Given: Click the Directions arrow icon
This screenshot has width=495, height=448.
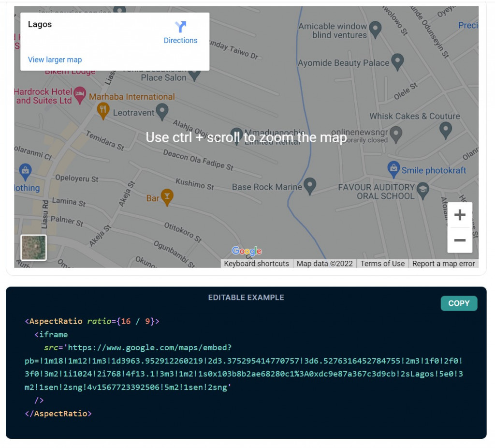Looking at the screenshot, I should click(180, 27).
